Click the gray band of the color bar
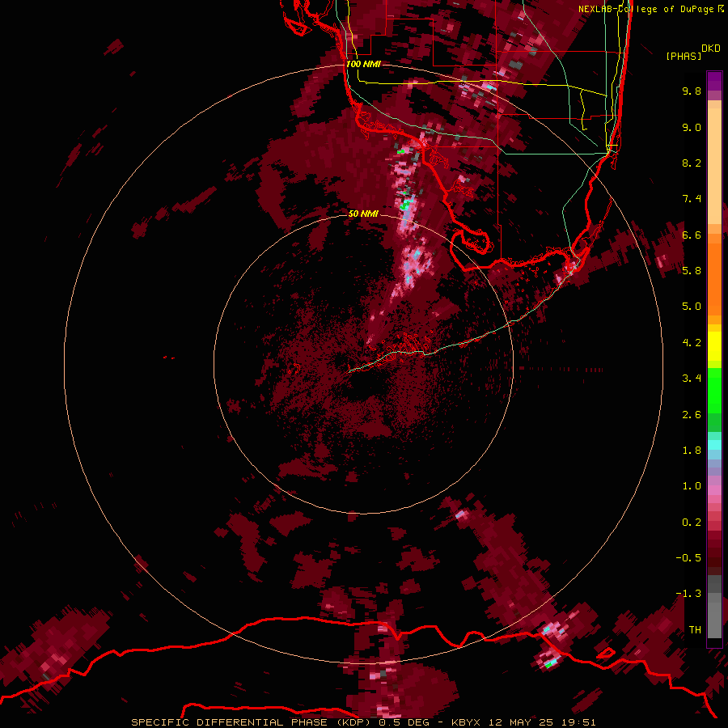The height and width of the screenshot is (728, 728). coord(714,607)
